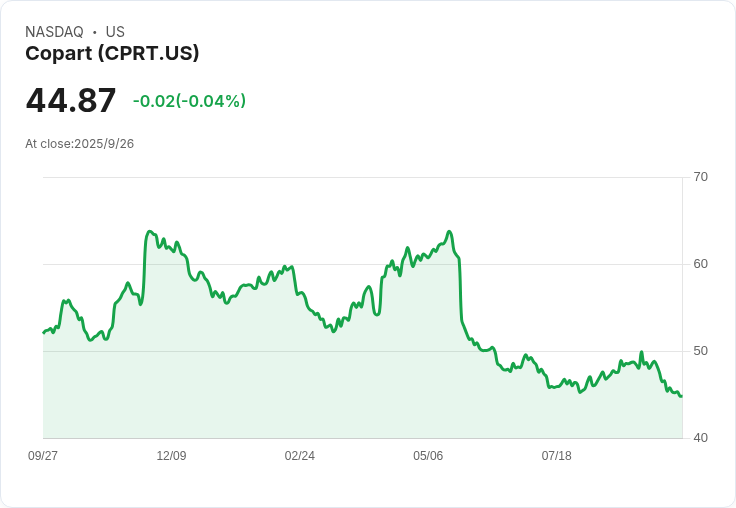This screenshot has width=736, height=508.
Task: Click the starting point of the green price line
Action: click(44, 332)
